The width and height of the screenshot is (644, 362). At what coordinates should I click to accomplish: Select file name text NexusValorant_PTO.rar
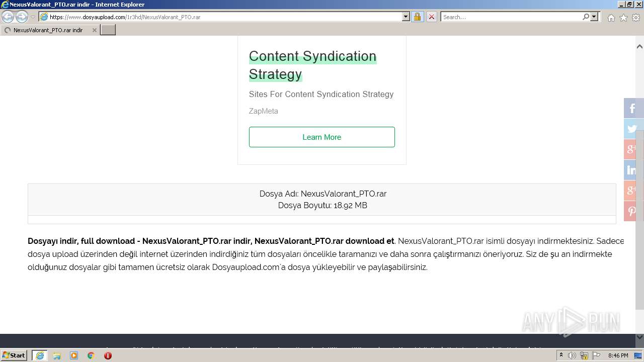(344, 194)
